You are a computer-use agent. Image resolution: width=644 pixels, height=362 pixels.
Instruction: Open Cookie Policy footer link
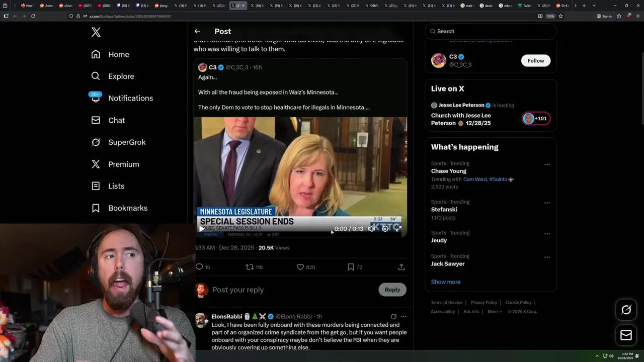pyautogui.click(x=518, y=303)
